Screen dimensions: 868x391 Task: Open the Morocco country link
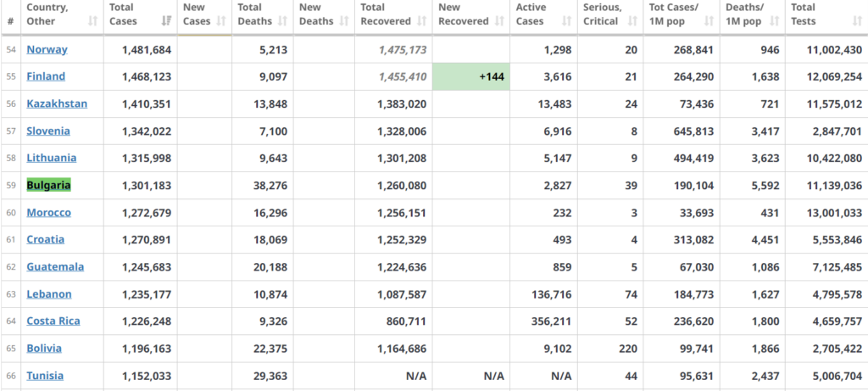(x=48, y=212)
